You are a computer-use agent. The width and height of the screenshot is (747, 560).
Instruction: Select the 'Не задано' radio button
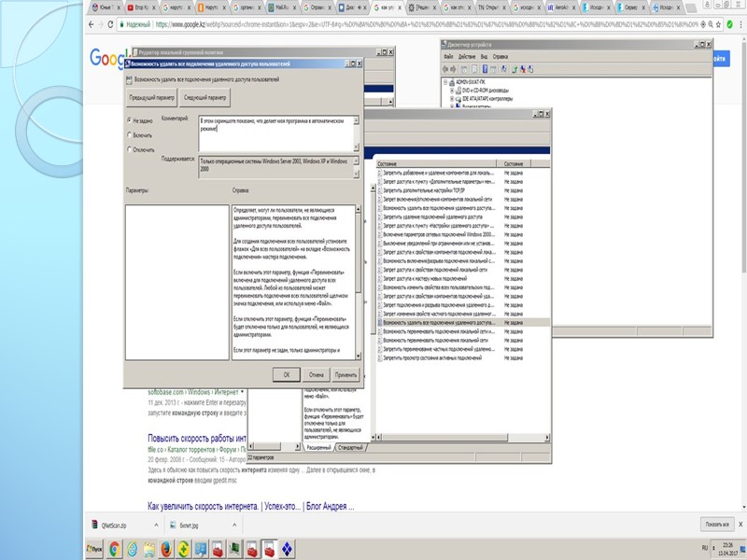129,120
